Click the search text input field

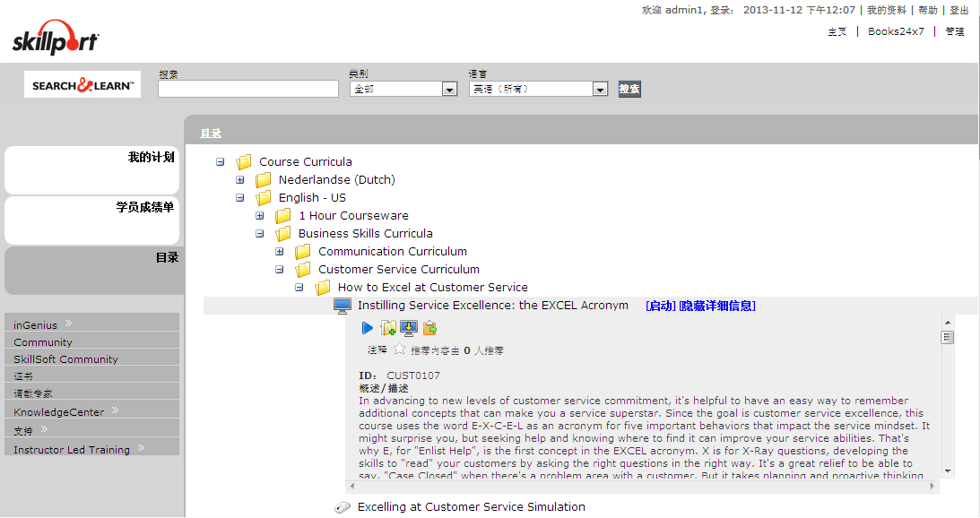247,89
